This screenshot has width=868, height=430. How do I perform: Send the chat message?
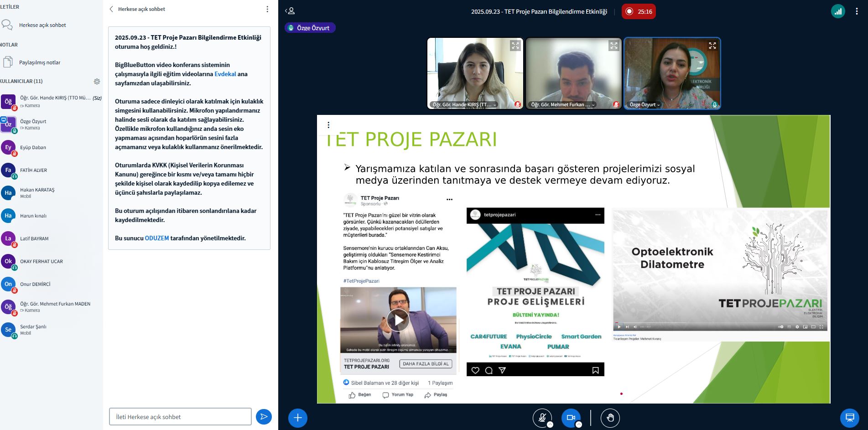click(x=264, y=417)
